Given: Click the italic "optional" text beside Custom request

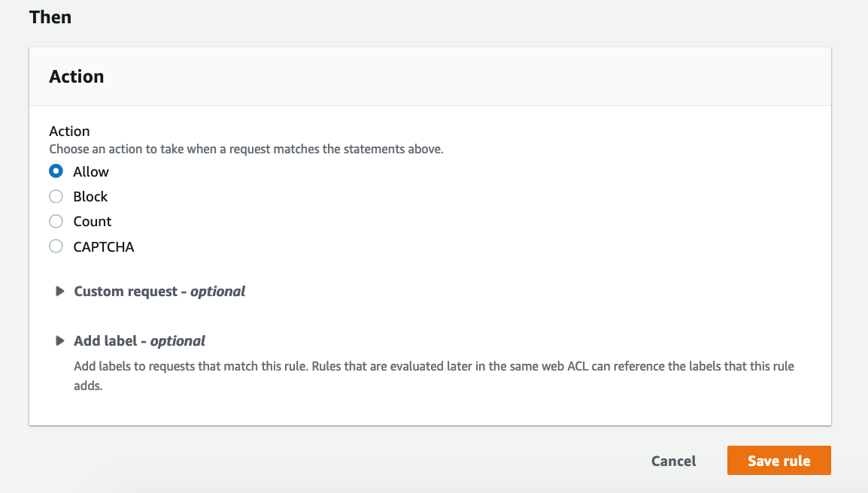Looking at the screenshot, I should 217,291.
